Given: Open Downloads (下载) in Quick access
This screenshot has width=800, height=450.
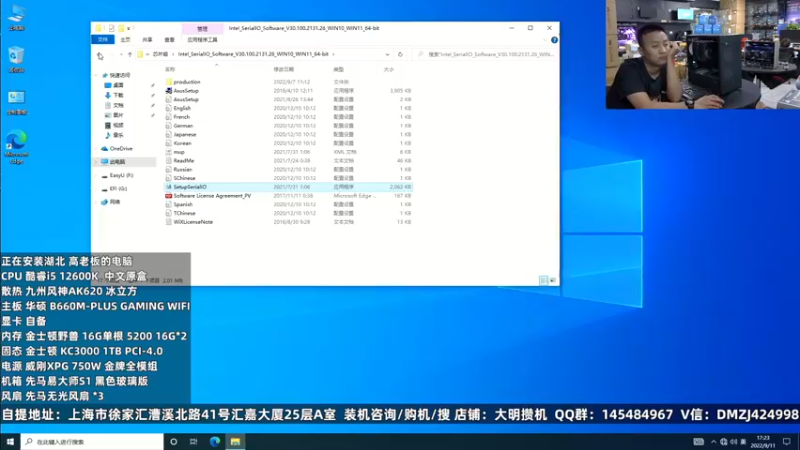Looking at the screenshot, I should click(x=118, y=95).
